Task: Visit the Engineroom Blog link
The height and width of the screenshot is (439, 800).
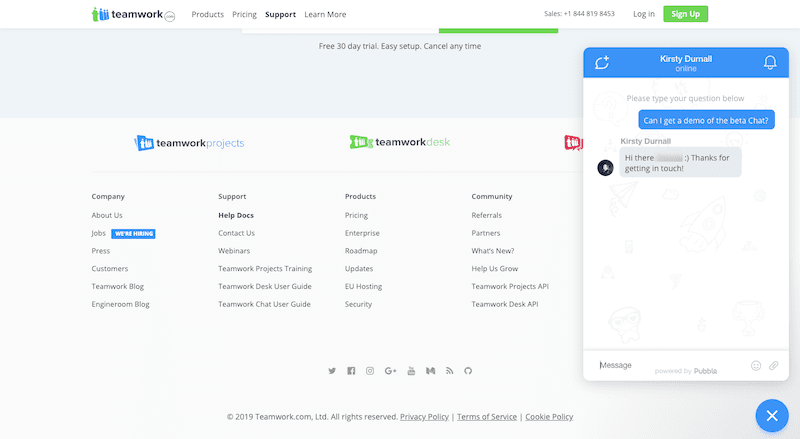Action: point(120,304)
